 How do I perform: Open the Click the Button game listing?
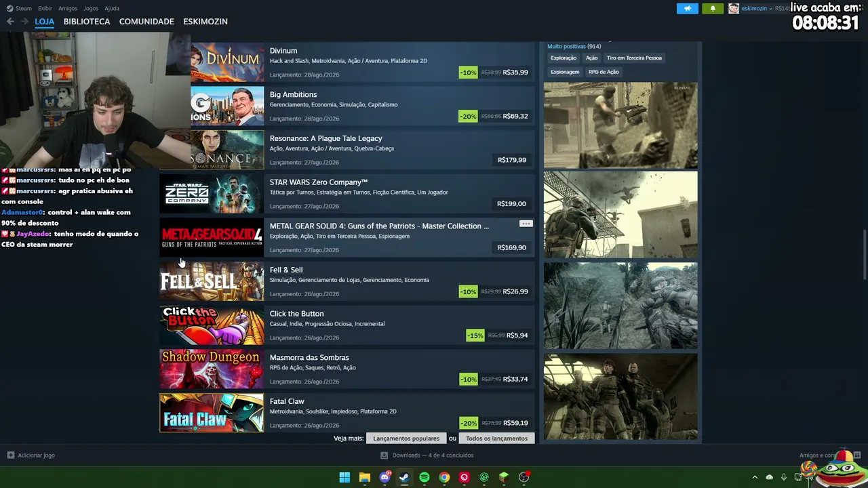tap(347, 325)
